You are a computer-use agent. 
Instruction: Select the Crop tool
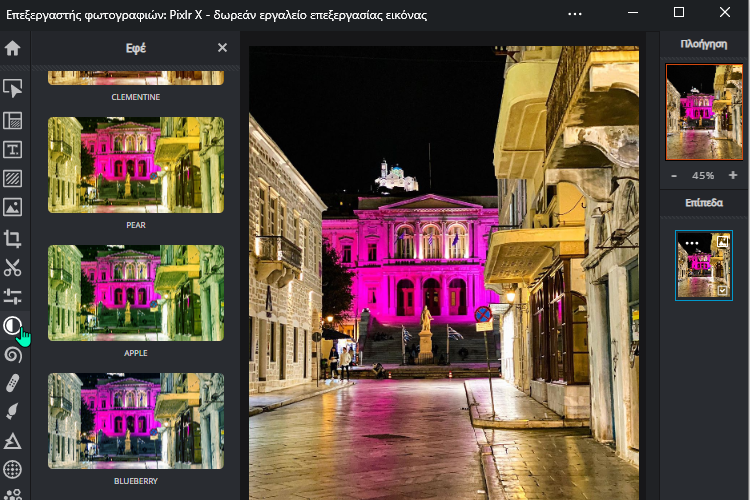(13, 238)
